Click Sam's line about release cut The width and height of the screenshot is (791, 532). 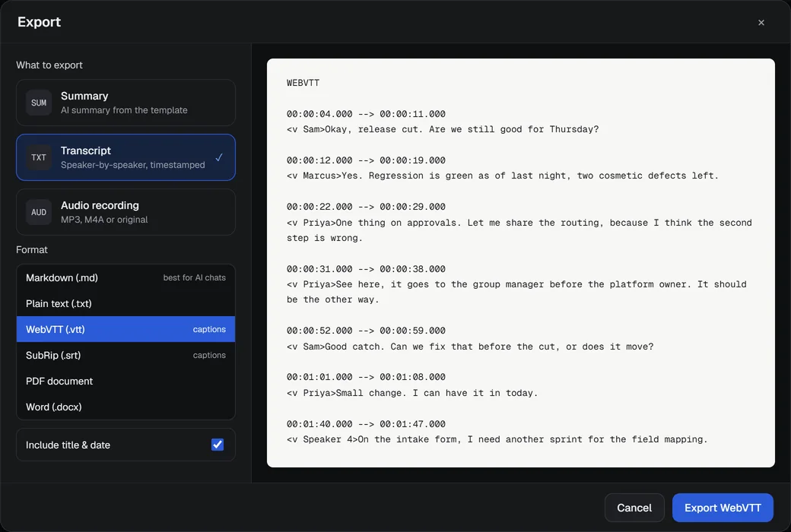point(443,130)
